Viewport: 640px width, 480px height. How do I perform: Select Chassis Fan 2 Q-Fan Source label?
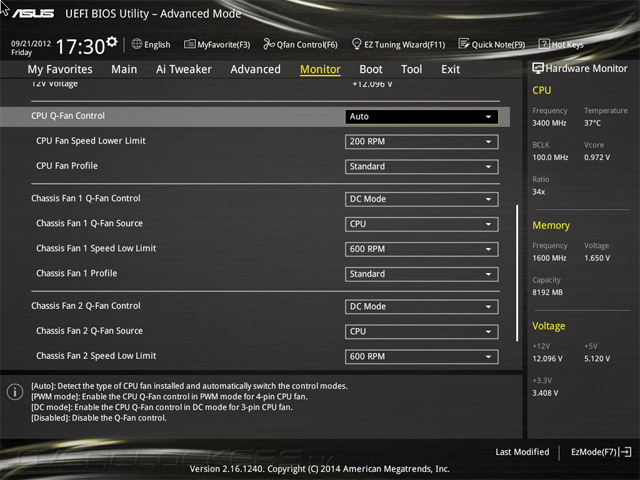(x=89, y=331)
